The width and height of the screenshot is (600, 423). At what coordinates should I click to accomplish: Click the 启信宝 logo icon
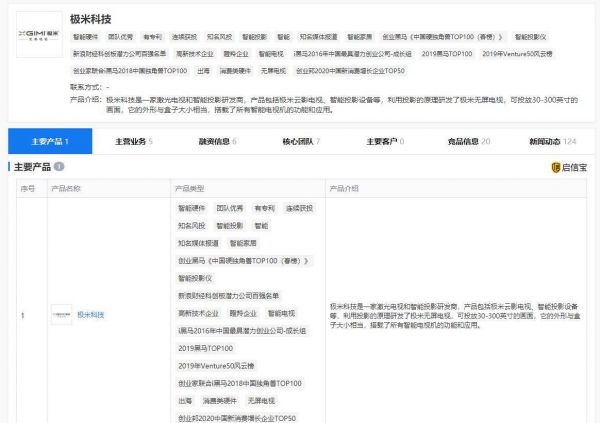pyautogui.click(x=568, y=167)
